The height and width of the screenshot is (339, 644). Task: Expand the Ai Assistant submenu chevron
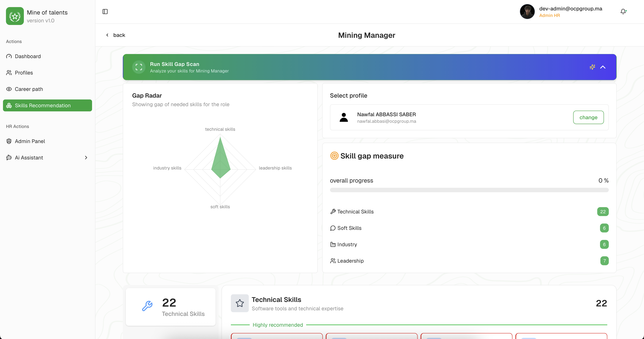(x=86, y=158)
